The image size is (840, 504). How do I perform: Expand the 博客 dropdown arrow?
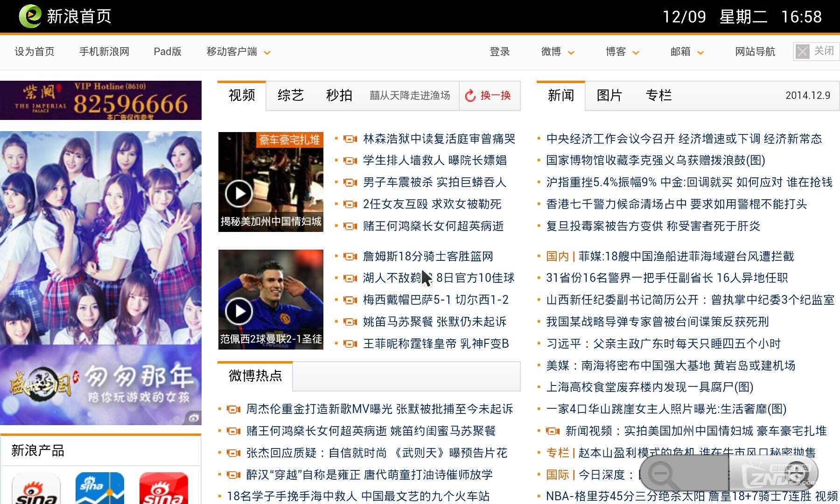[x=636, y=53]
